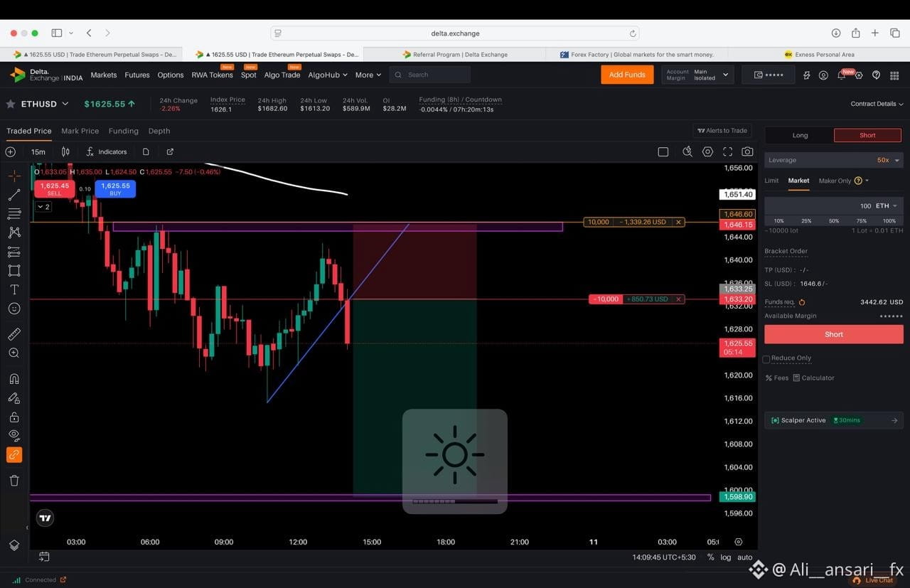Enter fullscreen chart mode

click(727, 151)
